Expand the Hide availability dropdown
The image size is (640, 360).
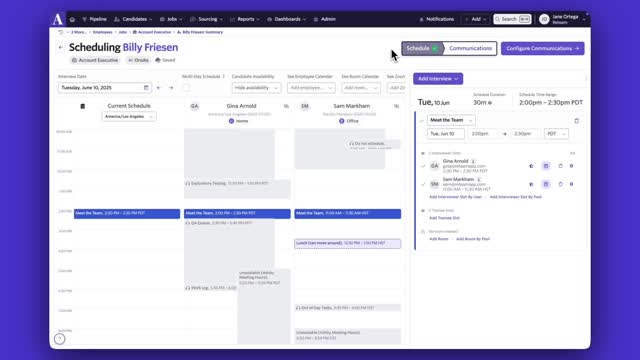pos(256,88)
